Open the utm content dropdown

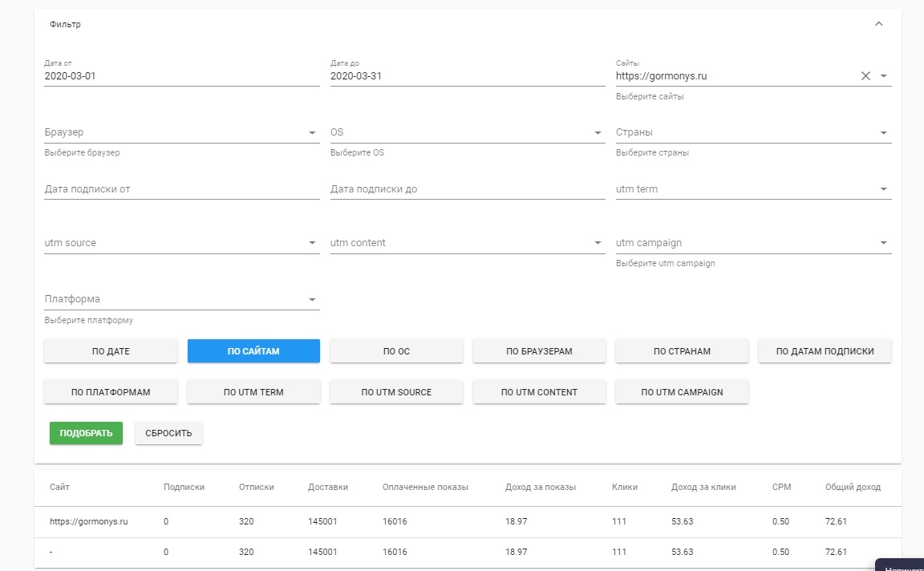tap(598, 243)
